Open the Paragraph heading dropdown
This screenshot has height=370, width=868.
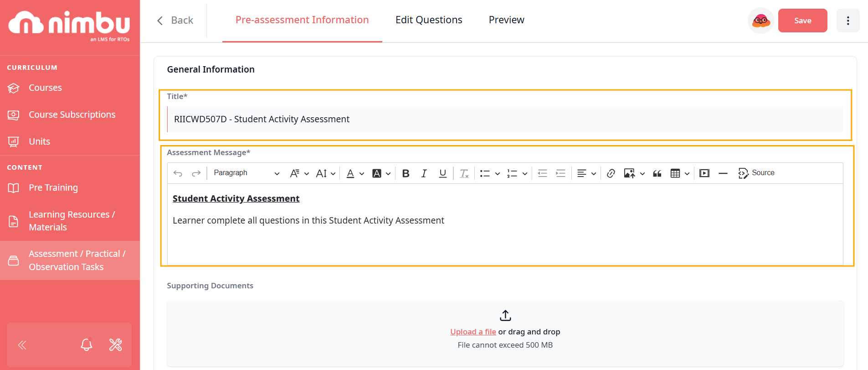click(x=247, y=173)
